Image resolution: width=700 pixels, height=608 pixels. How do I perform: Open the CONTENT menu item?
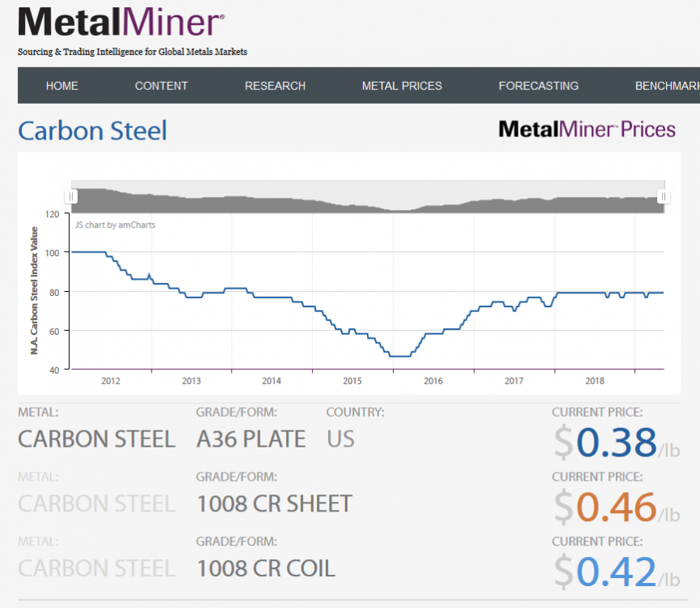(x=161, y=85)
